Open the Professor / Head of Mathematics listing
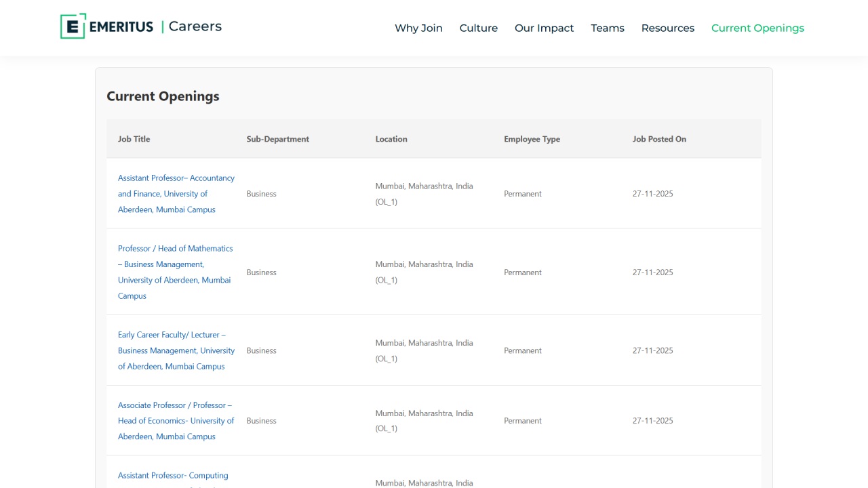 click(x=175, y=272)
